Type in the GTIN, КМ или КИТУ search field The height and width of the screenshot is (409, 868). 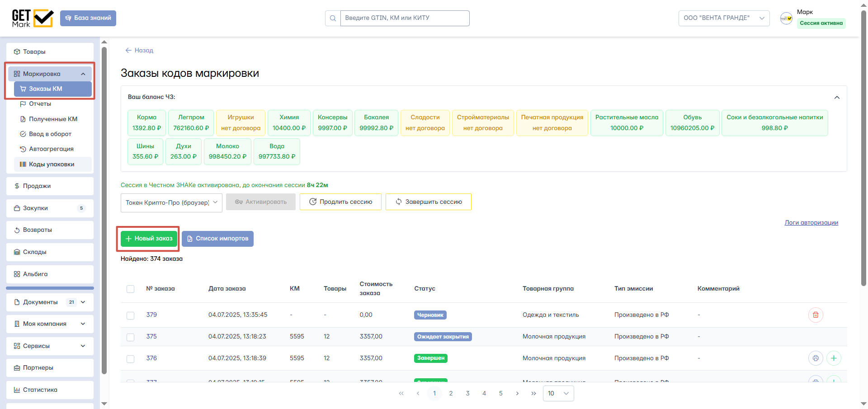tap(404, 18)
